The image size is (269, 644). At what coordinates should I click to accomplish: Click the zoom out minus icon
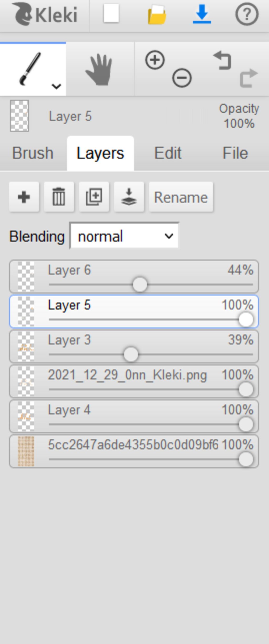tap(182, 78)
